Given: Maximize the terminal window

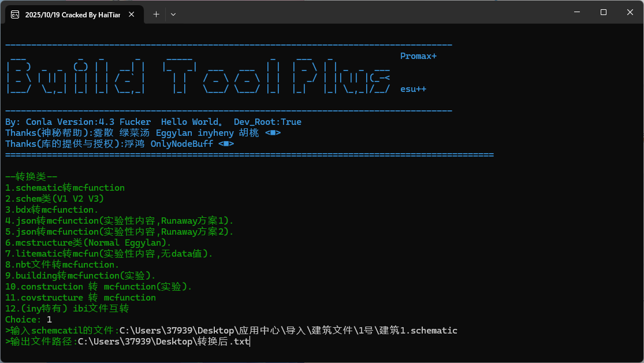Looking at the screenshot, I should click(603, 12).
